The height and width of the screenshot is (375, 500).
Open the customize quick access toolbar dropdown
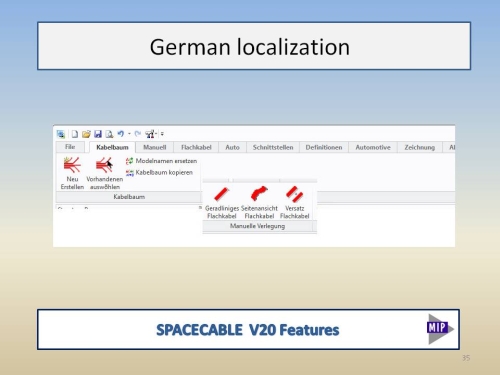point(162,134)
